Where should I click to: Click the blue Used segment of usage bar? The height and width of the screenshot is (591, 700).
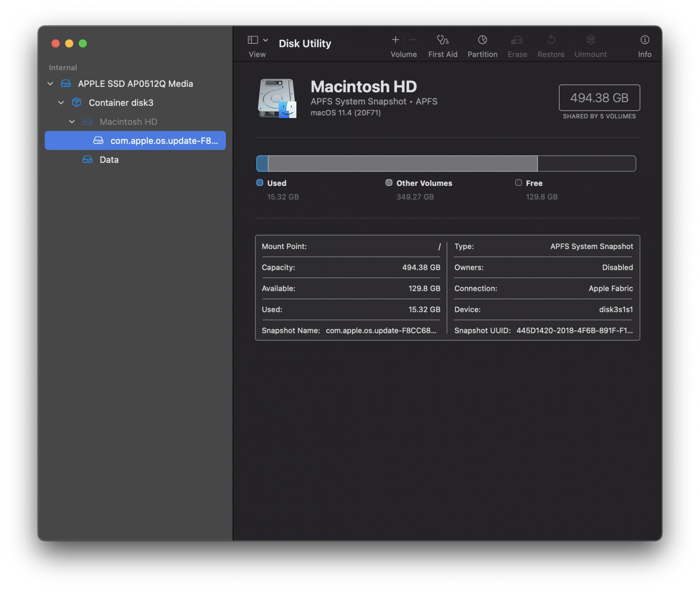point(262,164)
